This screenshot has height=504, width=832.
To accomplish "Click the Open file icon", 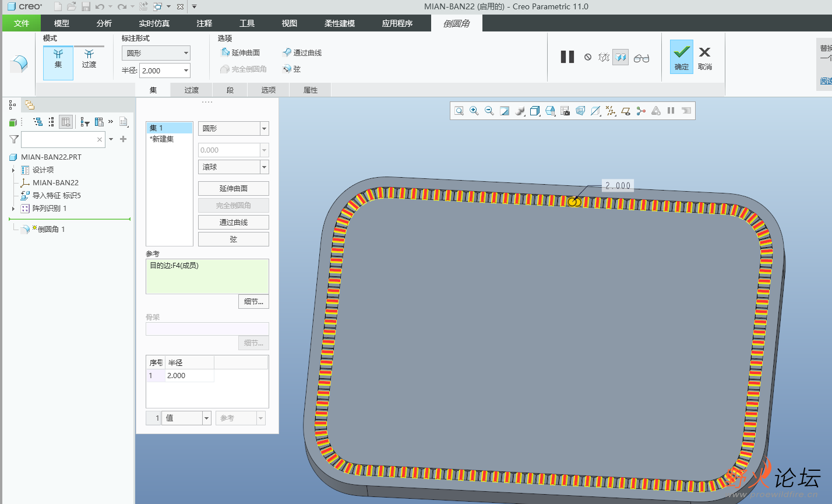I will 72,6.
